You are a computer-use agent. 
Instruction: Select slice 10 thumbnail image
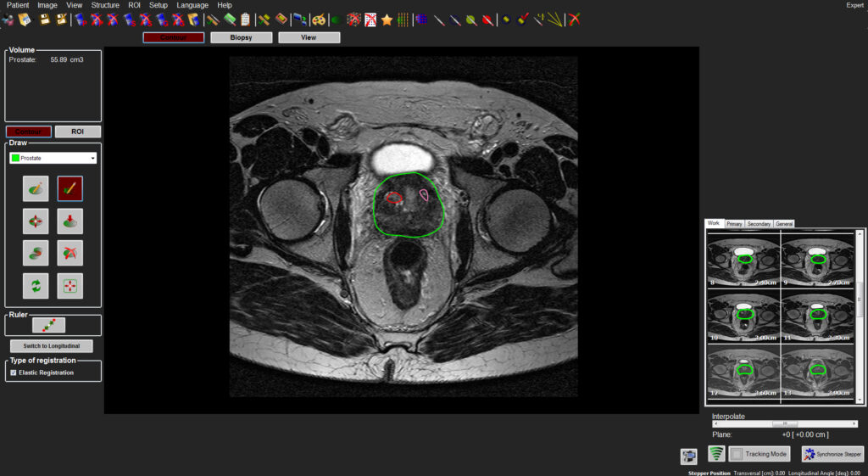tap(743, 314)
